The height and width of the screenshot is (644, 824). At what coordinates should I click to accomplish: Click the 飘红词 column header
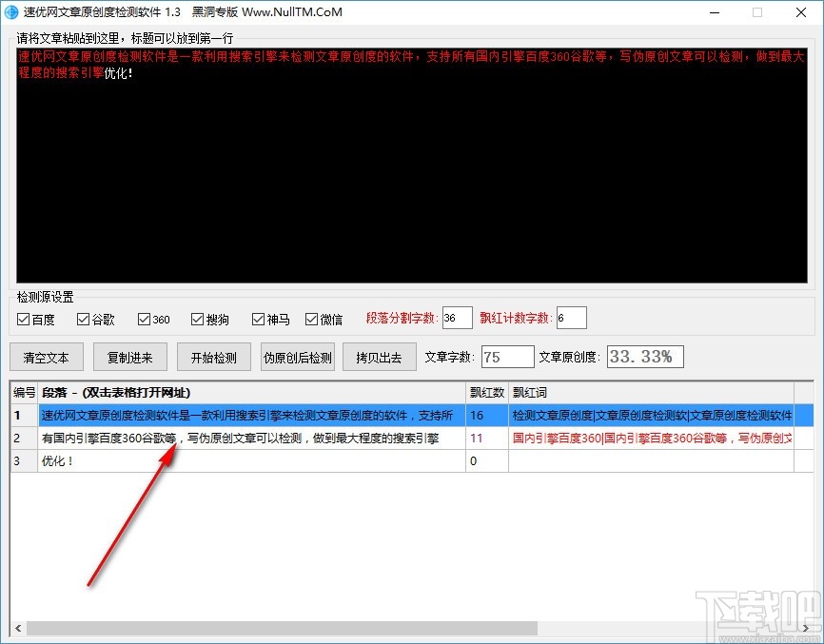point(651,392)
